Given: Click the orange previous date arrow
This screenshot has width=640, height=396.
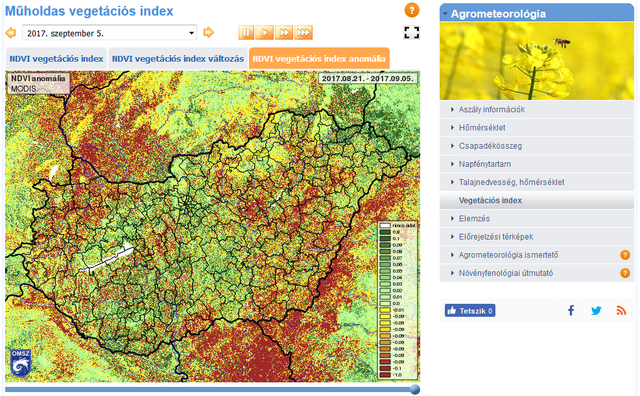Looking at the screenshot, I should (11, 33).
